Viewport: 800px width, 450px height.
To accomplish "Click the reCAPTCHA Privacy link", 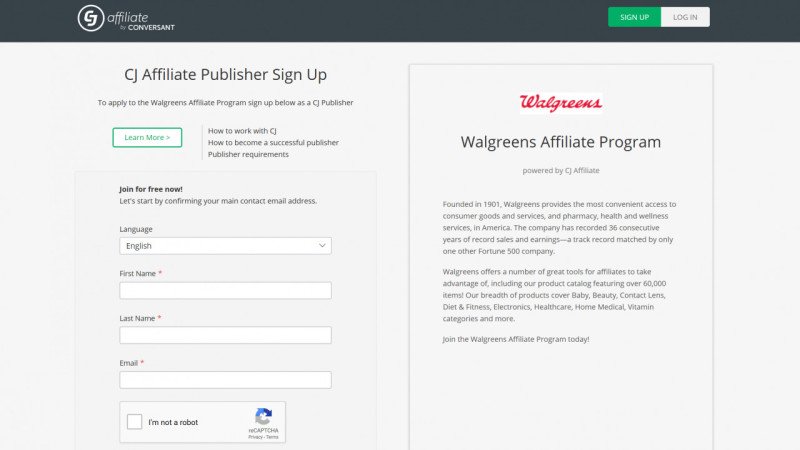I will click(255, 437).
